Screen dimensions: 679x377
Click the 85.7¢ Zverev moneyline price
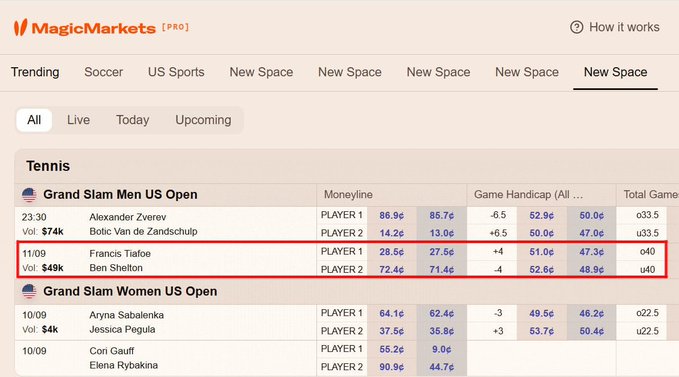point(442,216)
